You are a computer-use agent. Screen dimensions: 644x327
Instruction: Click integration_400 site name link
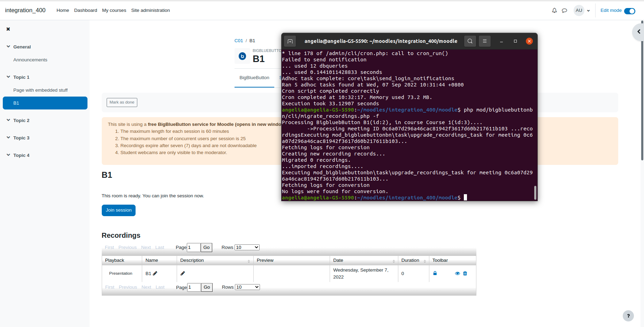[x=25, y=10]
